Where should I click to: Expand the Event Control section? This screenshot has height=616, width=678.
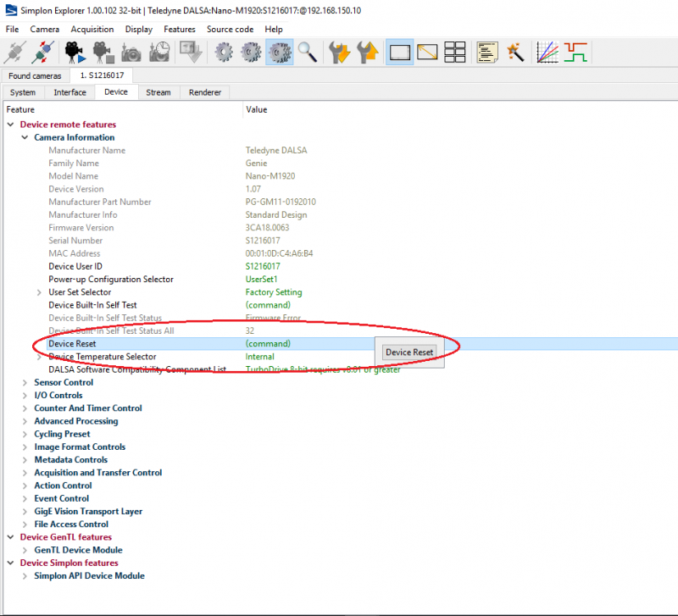25,499
